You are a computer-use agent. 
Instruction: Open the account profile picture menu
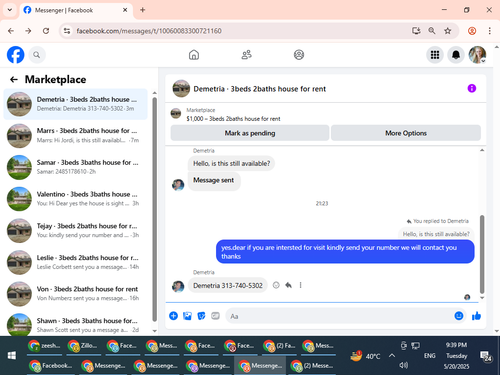point(477,55)
